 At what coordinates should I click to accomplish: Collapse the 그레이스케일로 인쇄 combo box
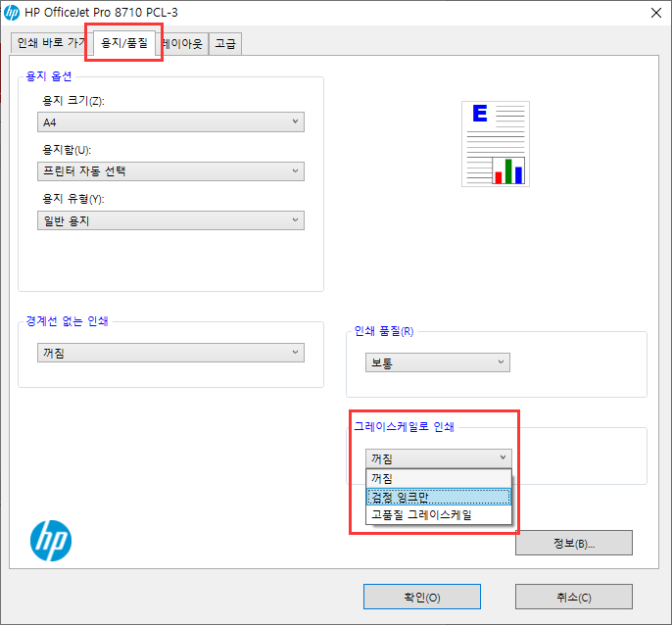439,458
